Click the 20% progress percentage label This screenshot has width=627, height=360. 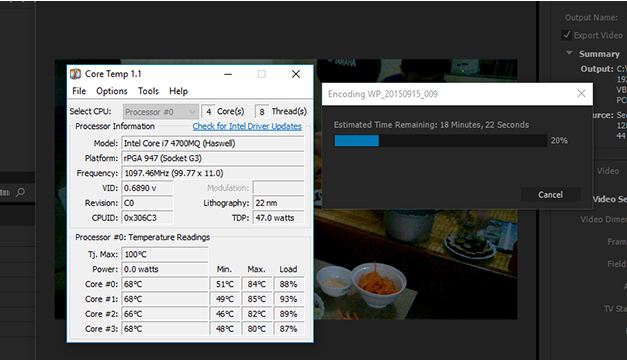(559, 140)
